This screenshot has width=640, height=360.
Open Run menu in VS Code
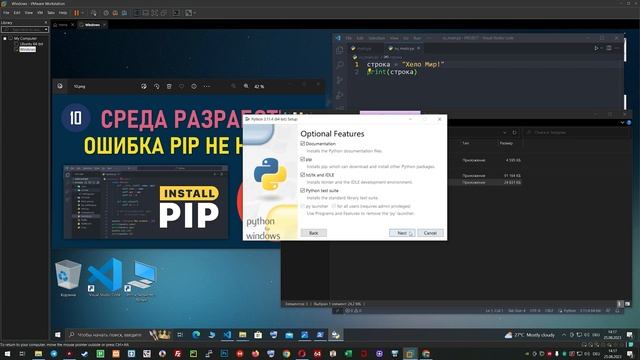[x=417, y=38]
